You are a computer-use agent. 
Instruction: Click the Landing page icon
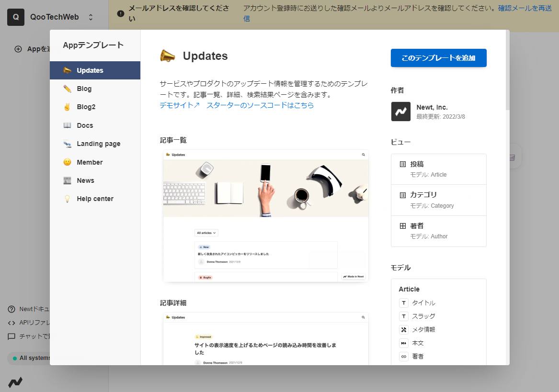click(68, 144)
